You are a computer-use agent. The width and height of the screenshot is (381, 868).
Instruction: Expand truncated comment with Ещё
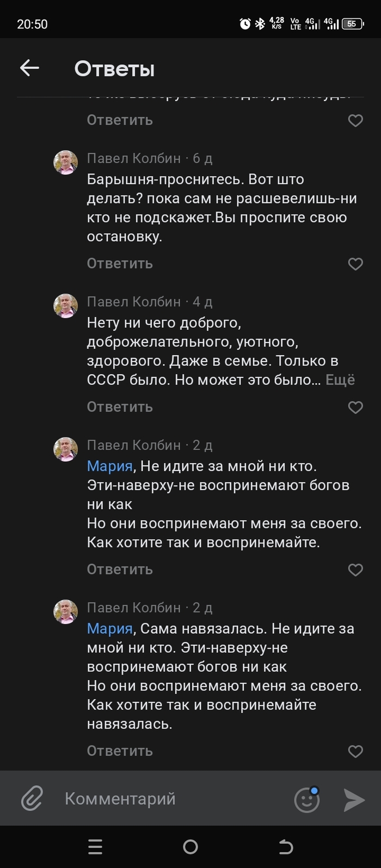coord(340,380)
